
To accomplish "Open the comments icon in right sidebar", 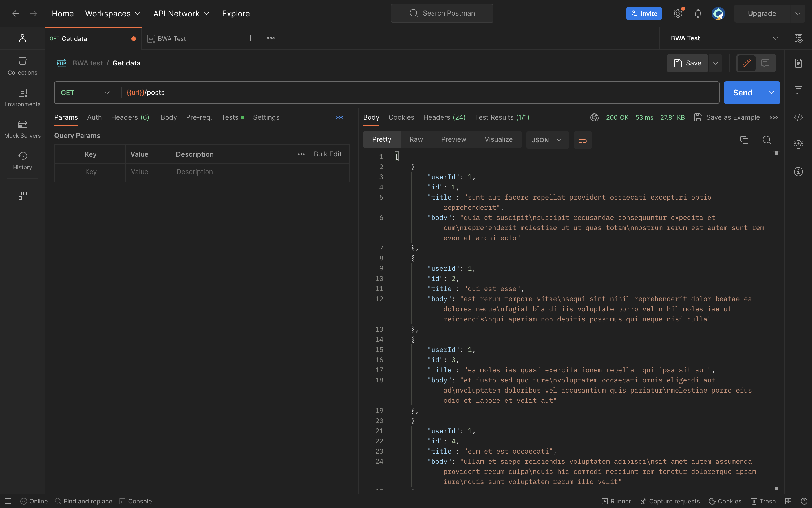I will point(798,90).
